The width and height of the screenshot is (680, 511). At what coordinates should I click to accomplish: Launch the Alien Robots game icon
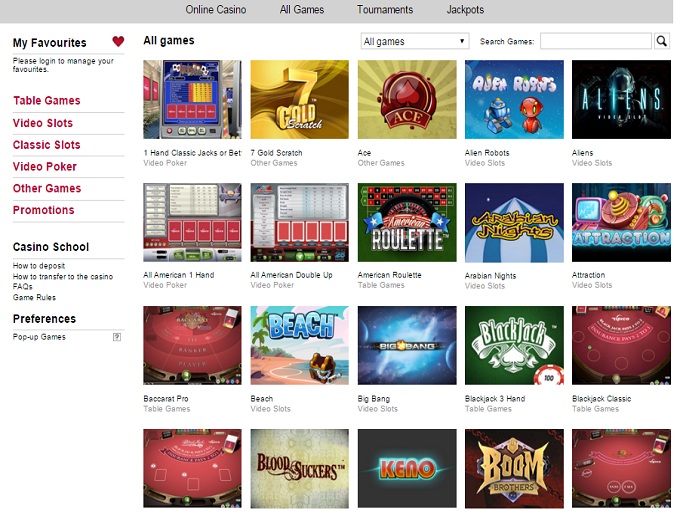point(514,99)
